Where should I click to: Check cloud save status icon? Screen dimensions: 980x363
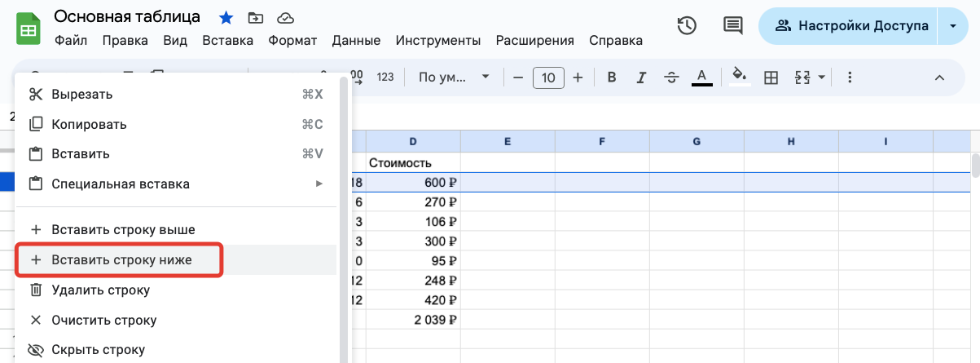click(285, 17)
